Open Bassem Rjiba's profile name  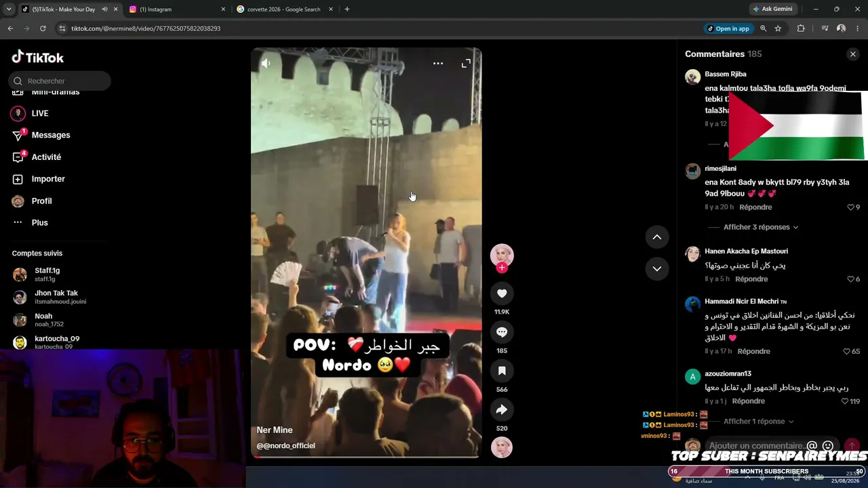click(726, 74)
